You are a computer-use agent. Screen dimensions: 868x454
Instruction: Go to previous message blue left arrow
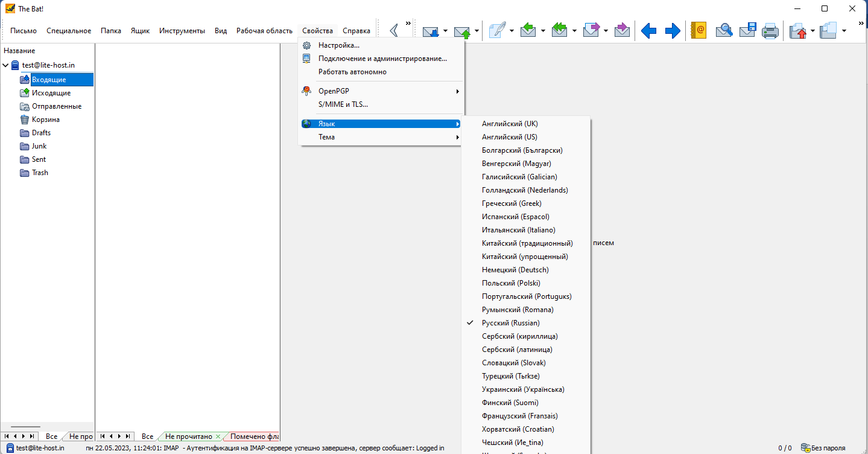(x=648, y=31)
